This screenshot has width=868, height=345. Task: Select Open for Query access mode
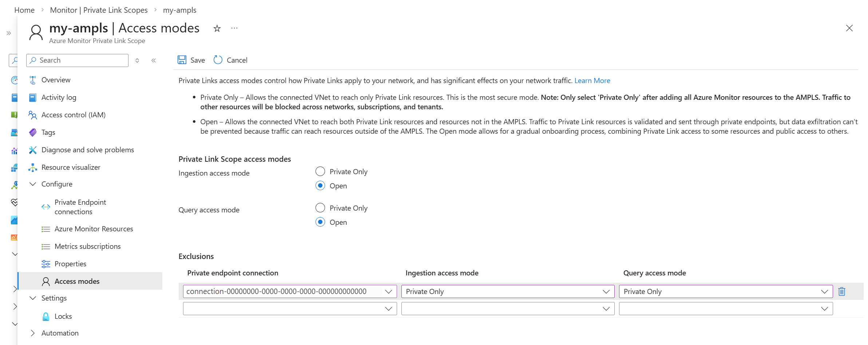(x=320, y=222)
